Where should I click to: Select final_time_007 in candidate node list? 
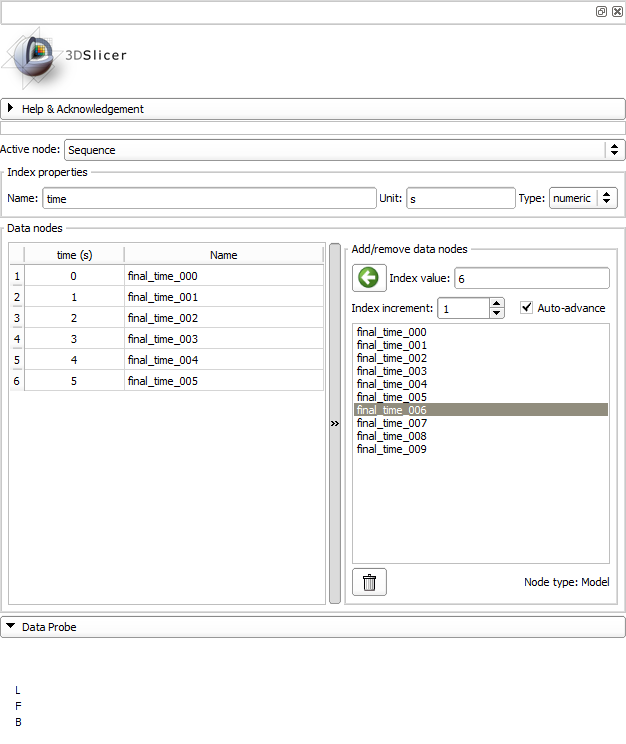[x=391, y=423]
